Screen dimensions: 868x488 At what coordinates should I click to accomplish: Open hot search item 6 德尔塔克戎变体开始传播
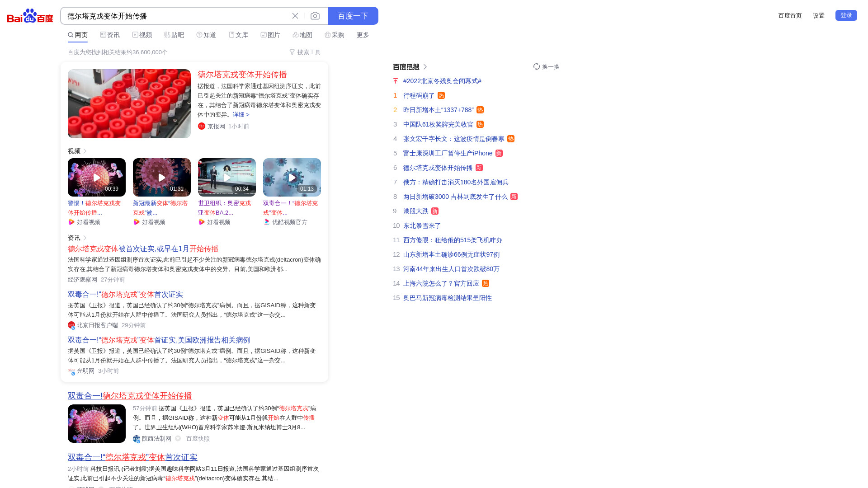tap(438, 168)
